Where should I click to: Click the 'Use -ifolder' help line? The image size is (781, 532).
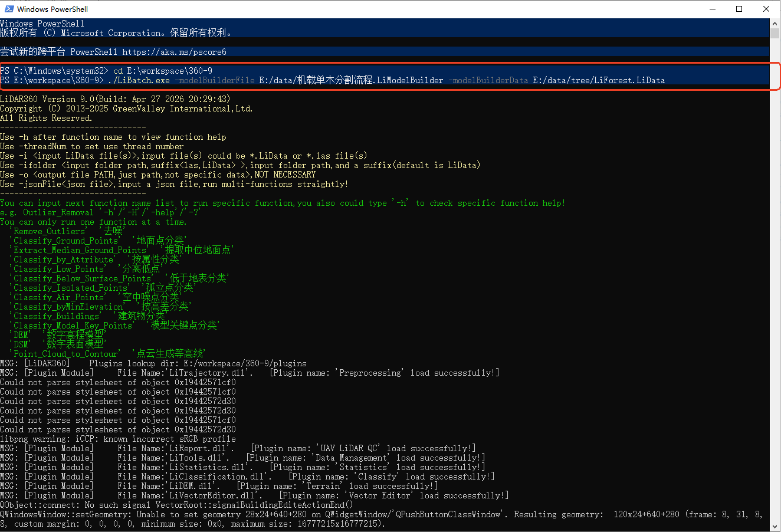coord(240,165)
